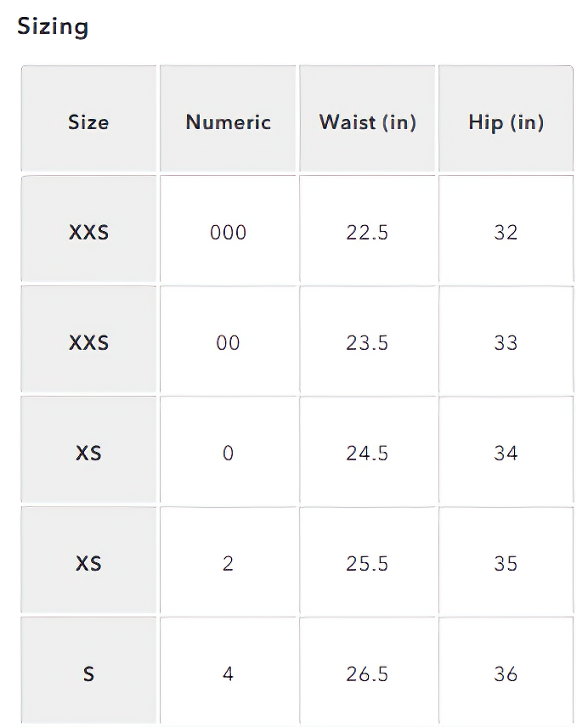The image size is (588, 727).
Task: Click the Numeric column header
Action: (x=228, y=122)
